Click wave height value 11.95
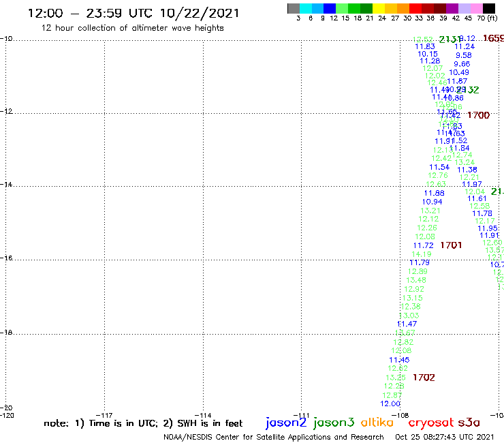504x443 pixels. point(488,228)
